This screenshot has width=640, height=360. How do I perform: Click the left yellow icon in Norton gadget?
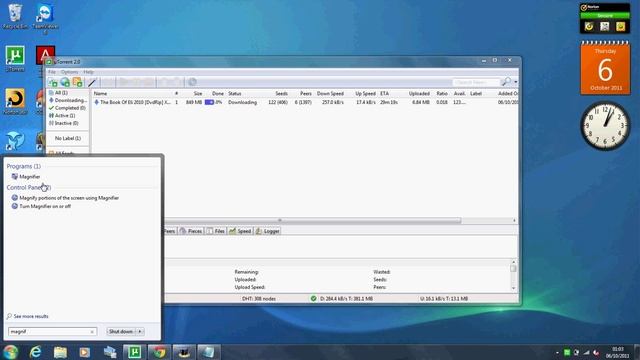[589, 27]
